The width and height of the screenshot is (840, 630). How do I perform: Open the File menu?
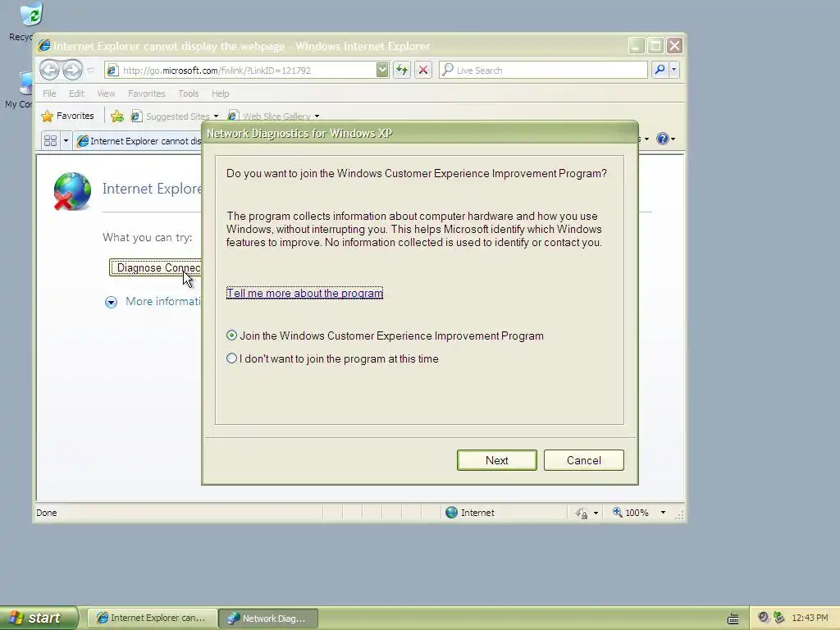pos(49,94)
